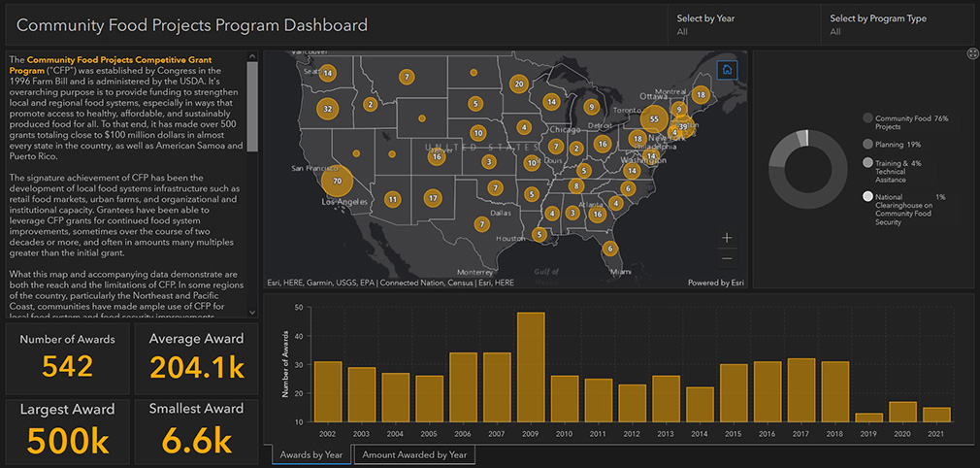Click the scroll up arrow in description panel
Screen dimensions: 980x468
[x=252, y=56]
